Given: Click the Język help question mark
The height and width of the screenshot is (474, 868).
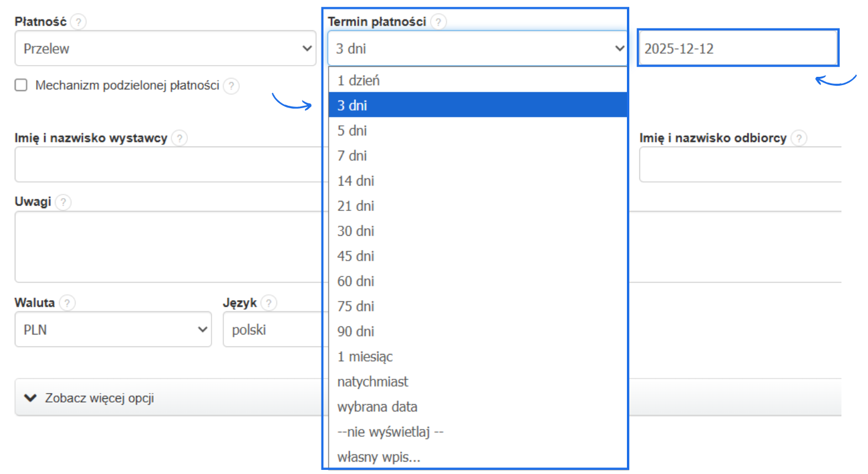Looking at the screenshot, I should point(269,303).
